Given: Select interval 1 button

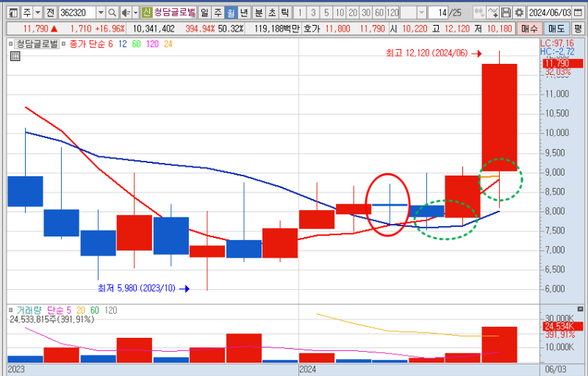Looking at the screenshot, I should click(x=300, y=12).
